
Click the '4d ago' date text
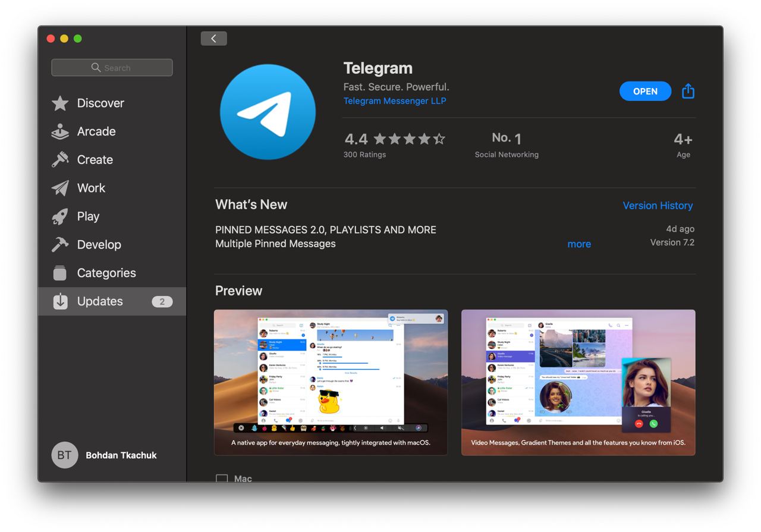pyautogui.click(x=680, y=229)
